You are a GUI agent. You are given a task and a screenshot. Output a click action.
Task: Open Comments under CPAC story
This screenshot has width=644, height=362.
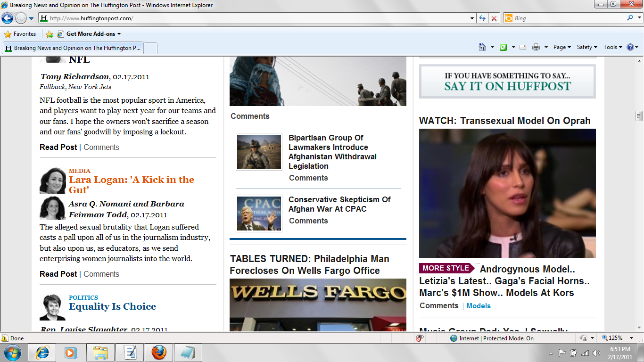coord(308,221)
